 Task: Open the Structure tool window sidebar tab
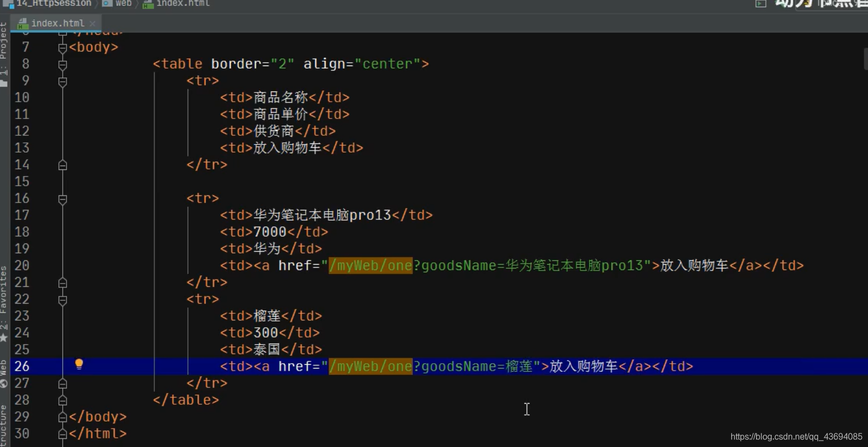(x=4, y=425)
